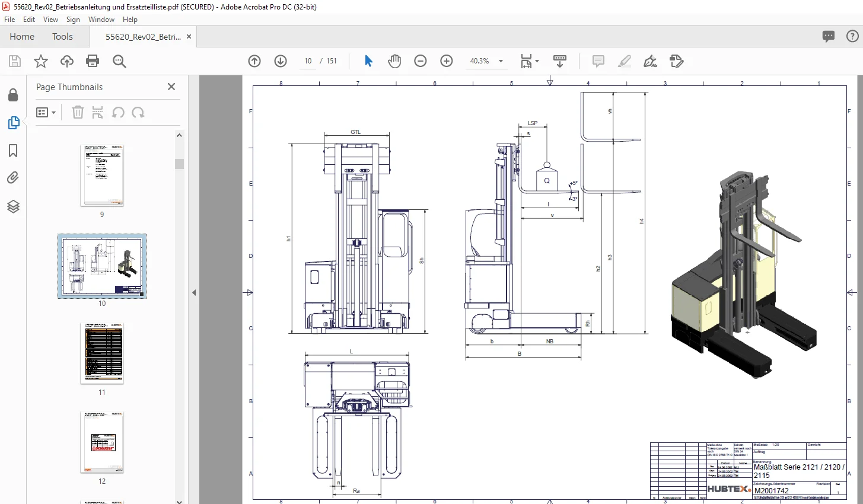Open thumbnail options menu dropdown

[x=46, y=112]
